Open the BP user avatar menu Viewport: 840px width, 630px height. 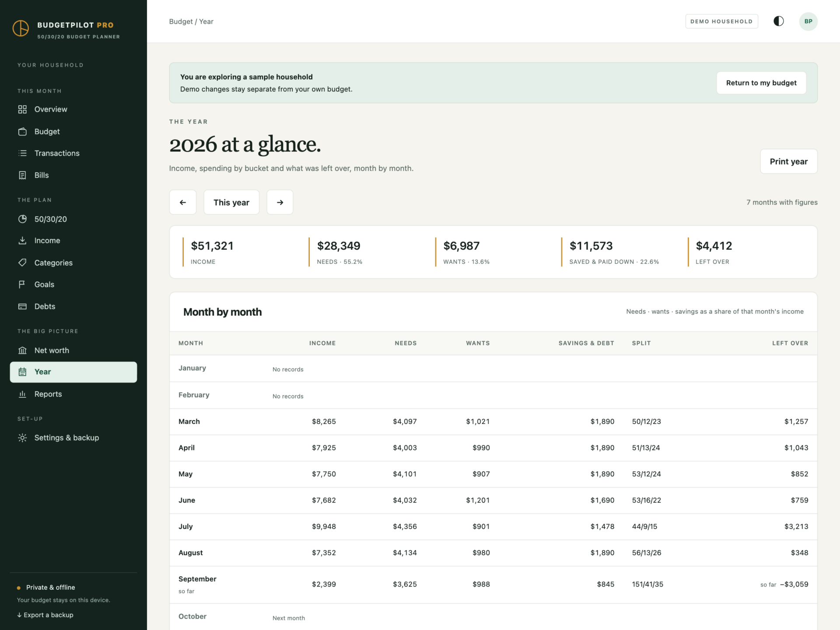coord(808,21)
